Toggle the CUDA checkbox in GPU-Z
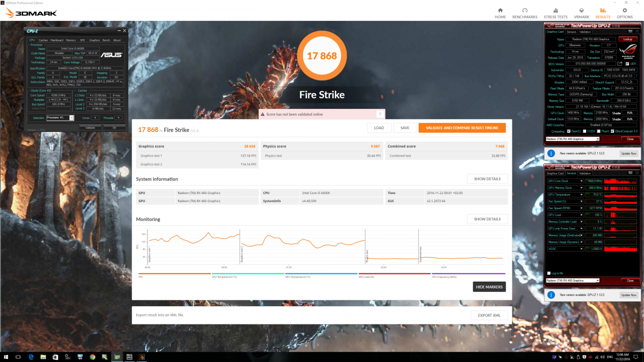The image size is (644, 362). click(x=583, y=131)
